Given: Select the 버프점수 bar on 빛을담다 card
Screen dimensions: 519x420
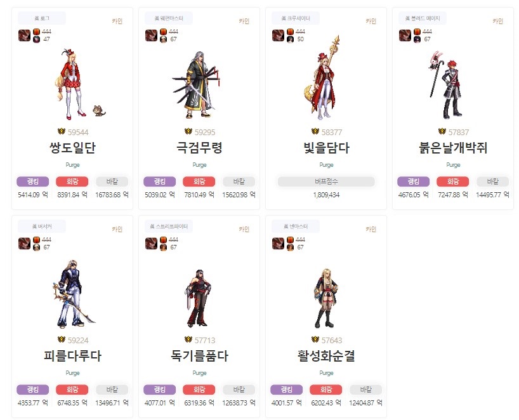Looking at the screenshot, I should pos(326,181).
